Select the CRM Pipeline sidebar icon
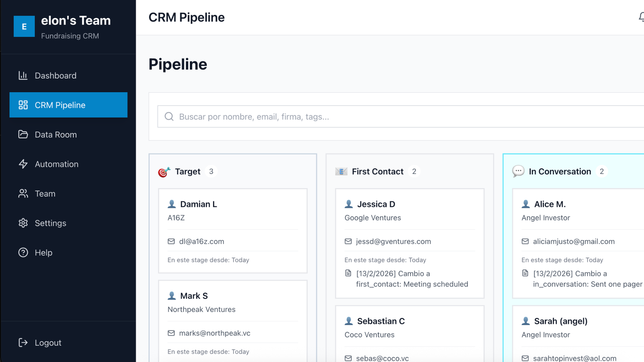The height and width of the screenshot is (362, 644). point(23,105)
